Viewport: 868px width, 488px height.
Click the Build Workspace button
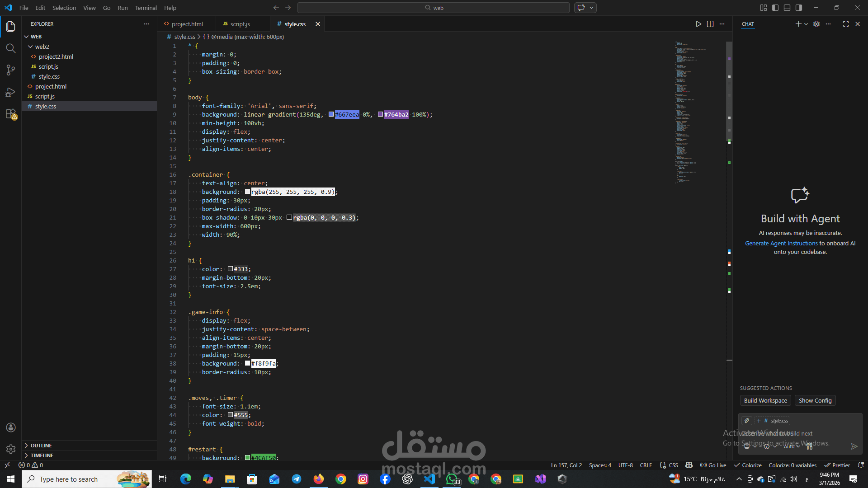coord(765,401)
